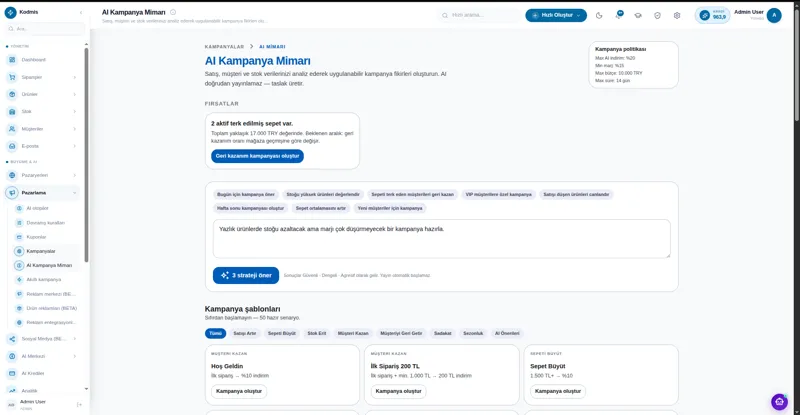800x415 pixels.
Task: Click the AI credit balance 963,9 badge
Action: (713, 15)
